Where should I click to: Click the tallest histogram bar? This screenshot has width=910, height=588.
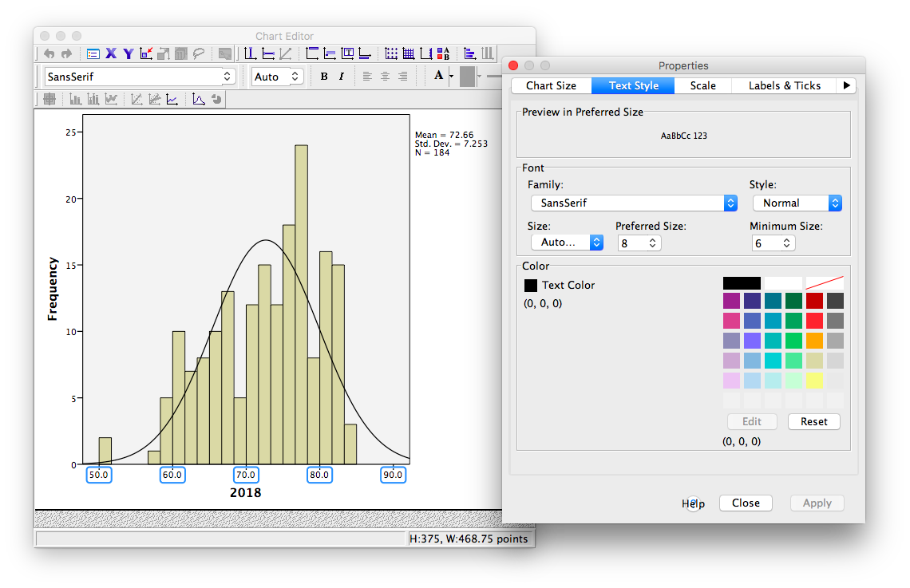pos(301,305)
